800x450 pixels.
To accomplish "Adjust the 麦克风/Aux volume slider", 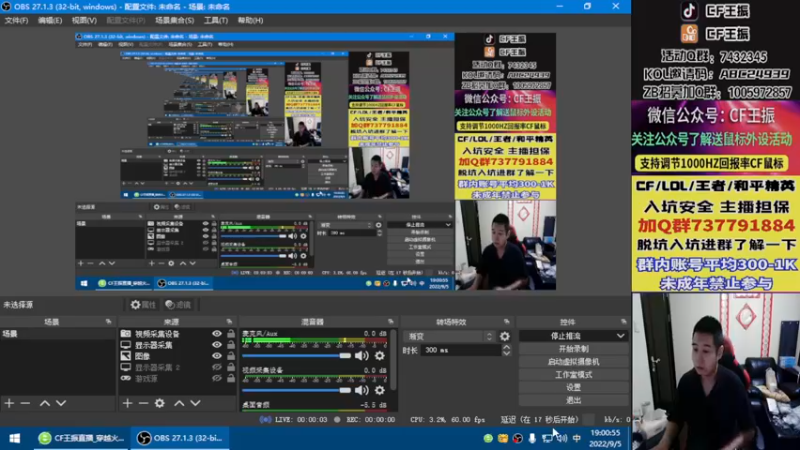I will [296, 356].
